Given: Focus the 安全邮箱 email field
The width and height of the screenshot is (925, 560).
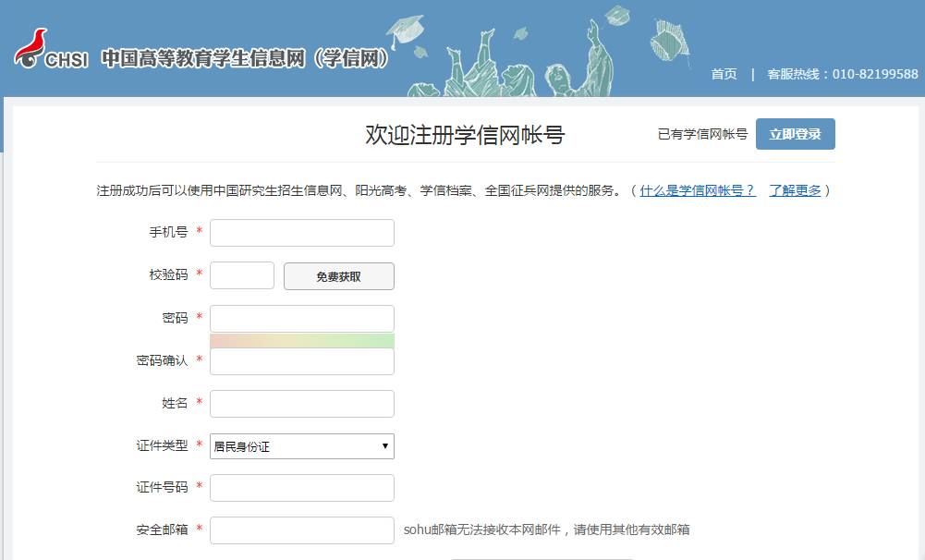Looking at the screenshot, I should point(302,530).
